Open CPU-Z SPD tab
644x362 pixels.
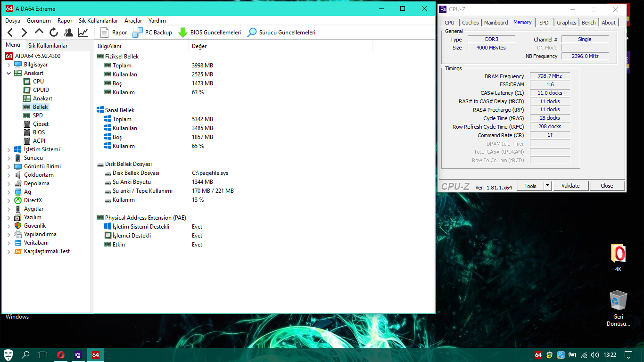coord(544,23)
